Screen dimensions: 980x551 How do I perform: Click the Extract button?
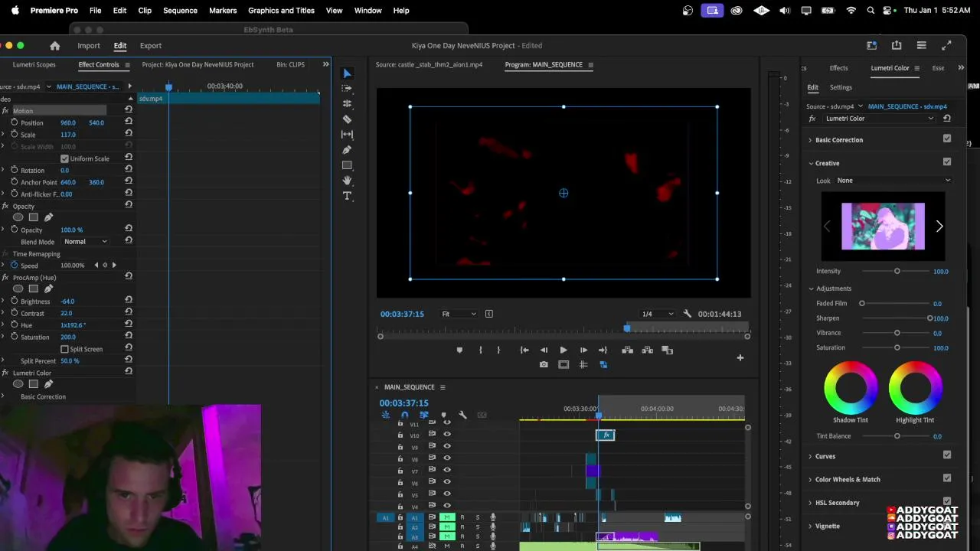[648, 350]
